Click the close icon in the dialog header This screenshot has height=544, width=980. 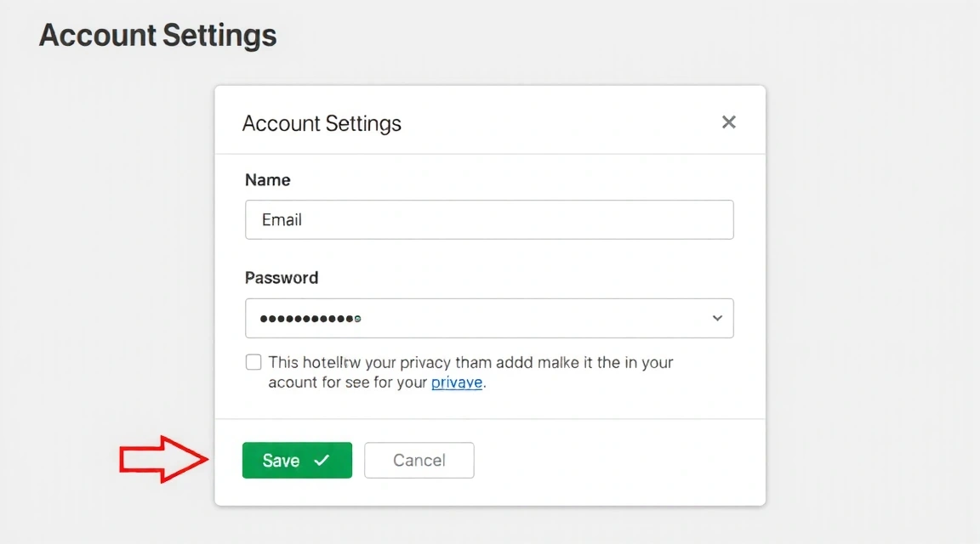728,122
